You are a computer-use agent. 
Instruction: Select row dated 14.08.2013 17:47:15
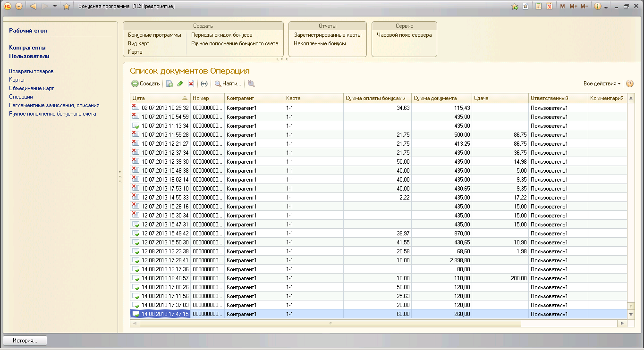pyautogui.click(x=379, y=314)
